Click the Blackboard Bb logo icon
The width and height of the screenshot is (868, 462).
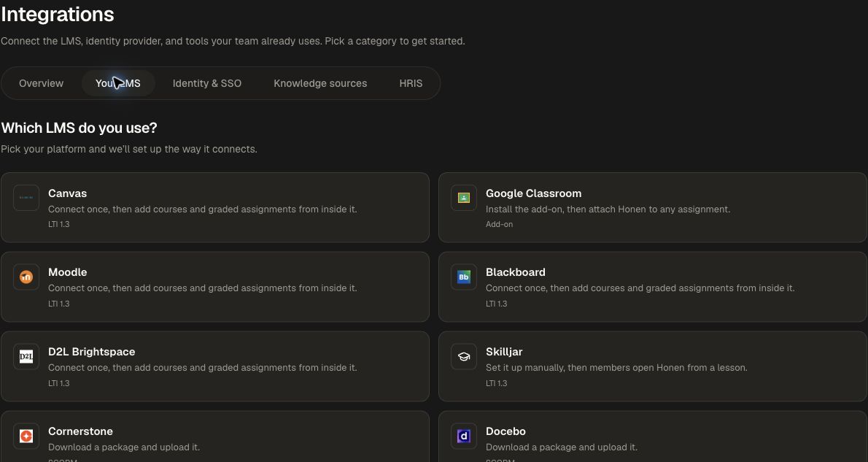click(x=464, y=277)
